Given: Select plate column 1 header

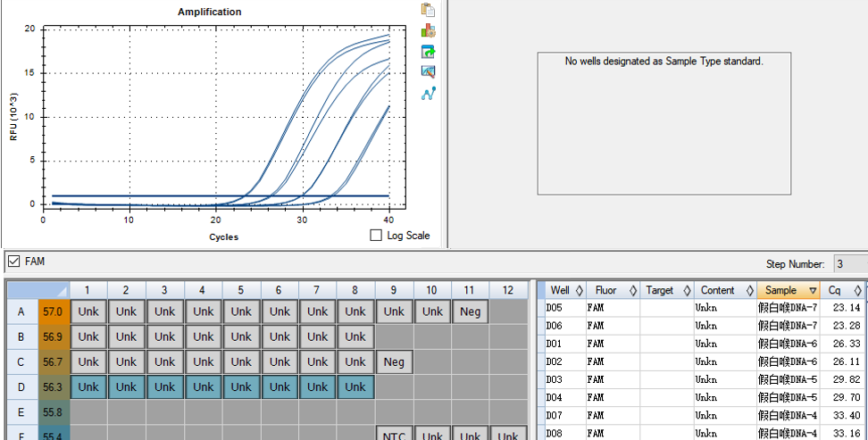Looking at the screenshot, I should (88, 290).
